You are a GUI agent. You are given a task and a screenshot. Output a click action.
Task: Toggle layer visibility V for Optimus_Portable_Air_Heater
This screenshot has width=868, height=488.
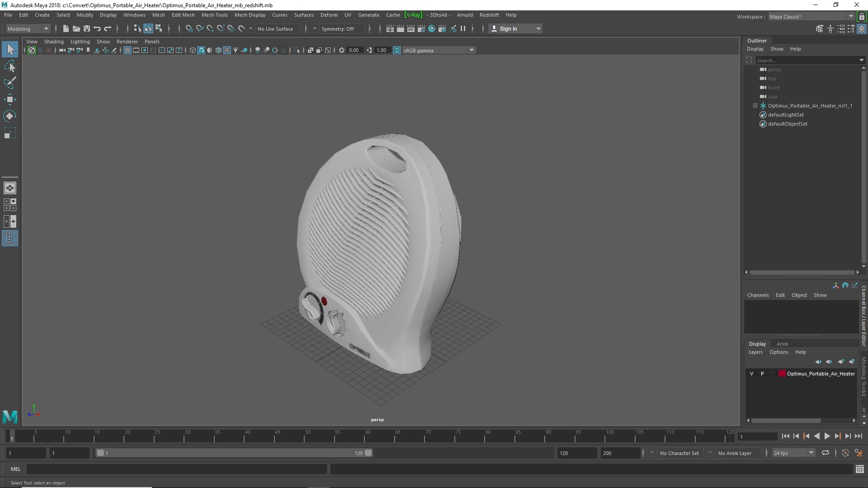(751, 374)
